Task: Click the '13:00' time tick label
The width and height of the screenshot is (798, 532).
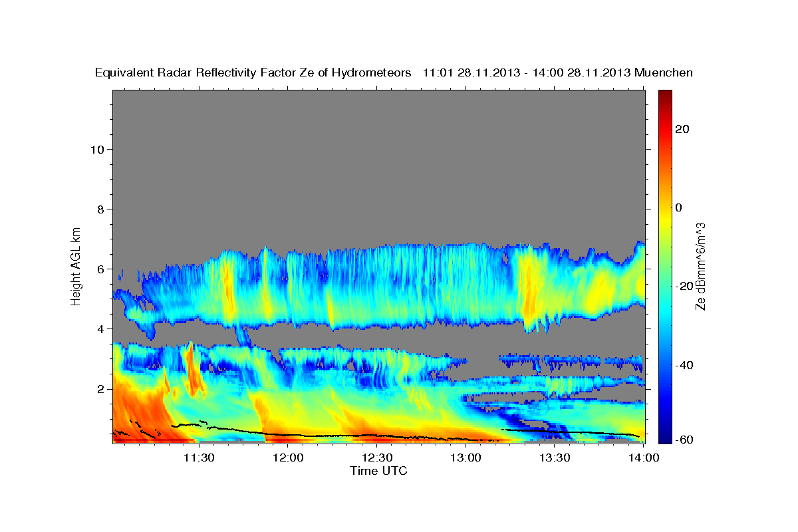Action: (x=465, y=458)
